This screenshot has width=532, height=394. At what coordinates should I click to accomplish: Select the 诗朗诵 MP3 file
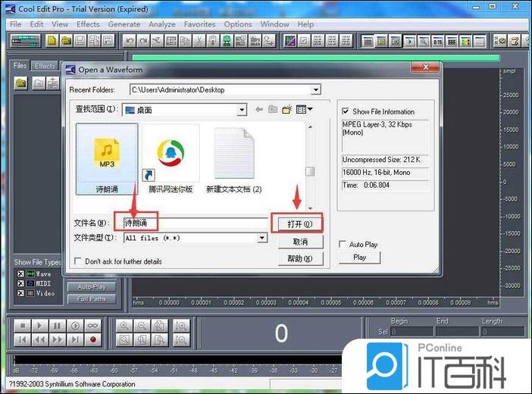tap(107, 159)
